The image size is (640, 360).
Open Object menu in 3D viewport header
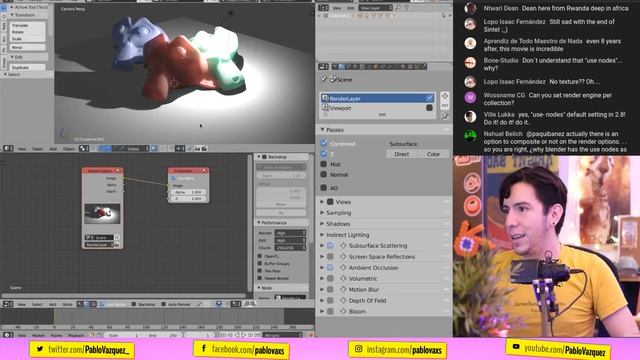pos(69,149)
